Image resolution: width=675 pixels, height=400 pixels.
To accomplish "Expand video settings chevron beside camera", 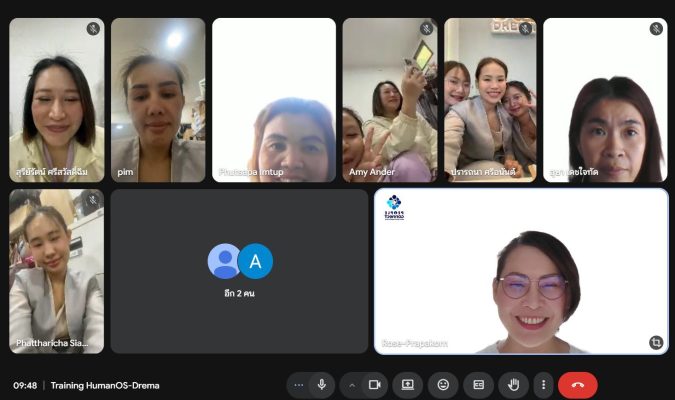I will 352,384.
